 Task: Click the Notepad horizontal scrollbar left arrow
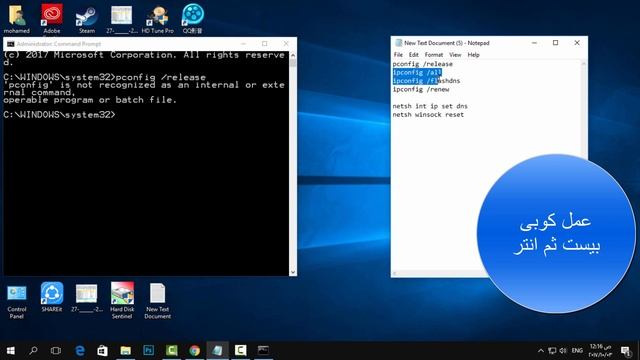click(x=395, y=273)
